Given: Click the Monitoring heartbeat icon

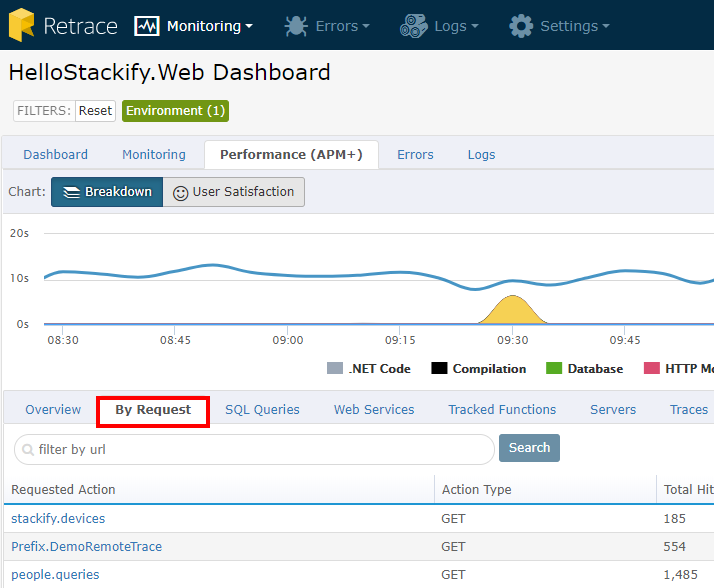Looking at the screenshot, I should 147,26.
